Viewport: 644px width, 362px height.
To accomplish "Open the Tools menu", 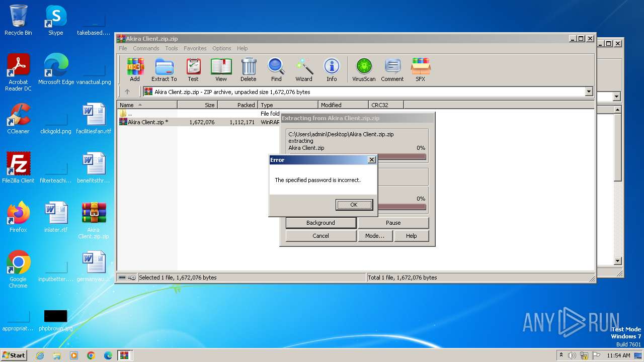I will point(172,48).
